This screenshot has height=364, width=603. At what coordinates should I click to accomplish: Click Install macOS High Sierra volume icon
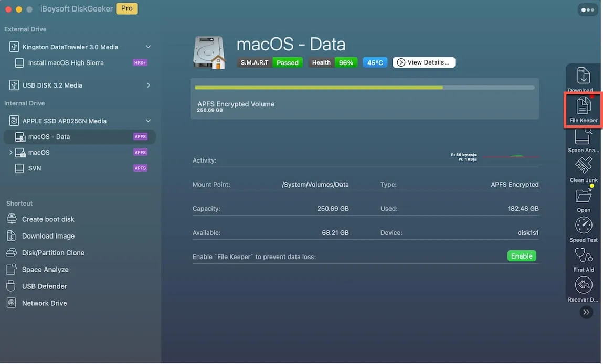pos(19,62)
